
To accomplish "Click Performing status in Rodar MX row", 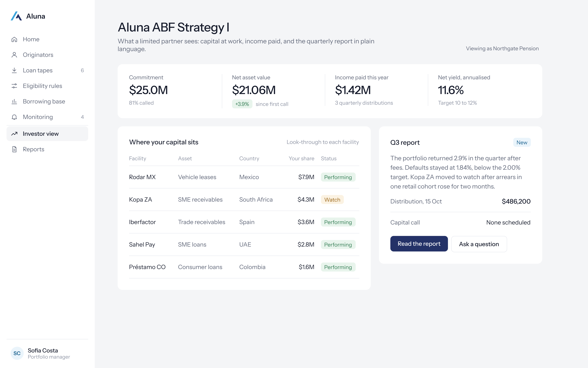I will coord(338,177).
